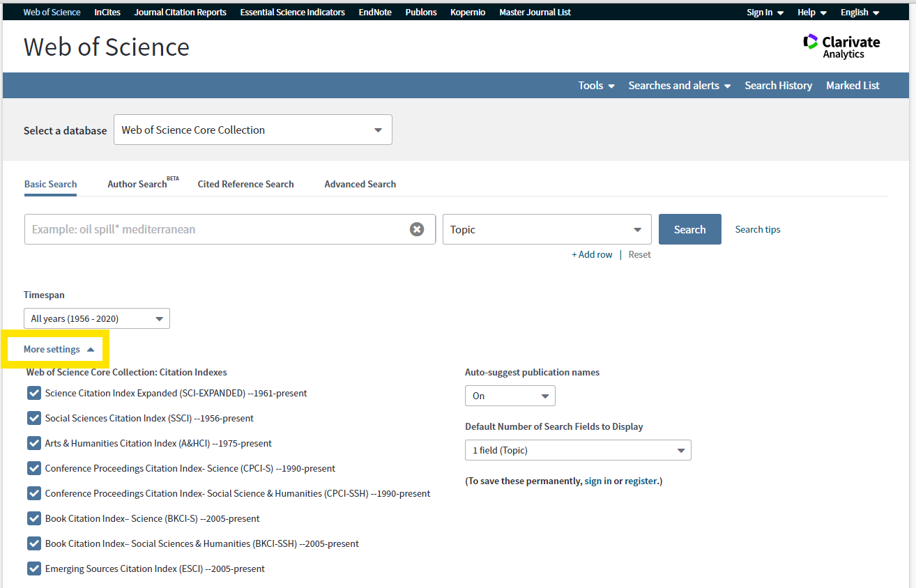Screen dimensions: 916x588
Task: Open the Searches and alerts menu
Action: [x=680, y=85]
